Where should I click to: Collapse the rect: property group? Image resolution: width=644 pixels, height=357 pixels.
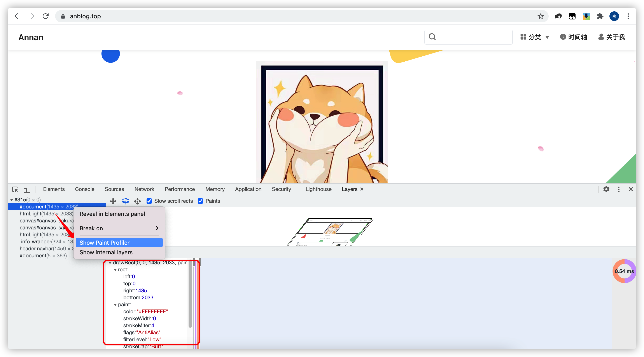(x=115, y=270)
